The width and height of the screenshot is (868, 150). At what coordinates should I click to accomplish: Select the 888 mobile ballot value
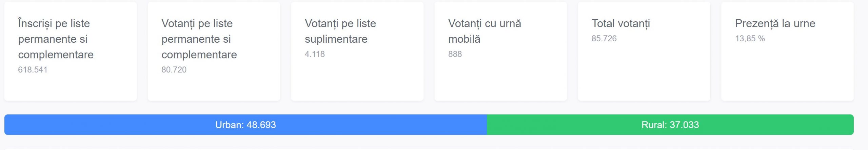coord(455,54)
